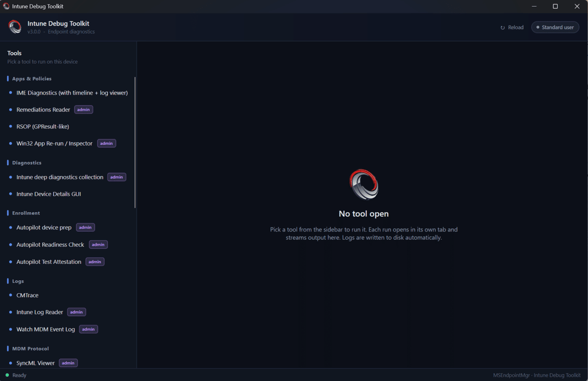
Task: Click the green Ready status indicator
Action: click(x=7, y=375)
